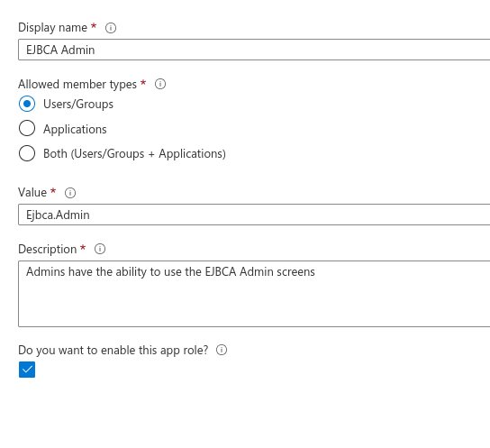The image size is (490, 448).
Task: Click into the EJBCA Admin display name field
Action: pyautogui.click(x=254, y=50)
